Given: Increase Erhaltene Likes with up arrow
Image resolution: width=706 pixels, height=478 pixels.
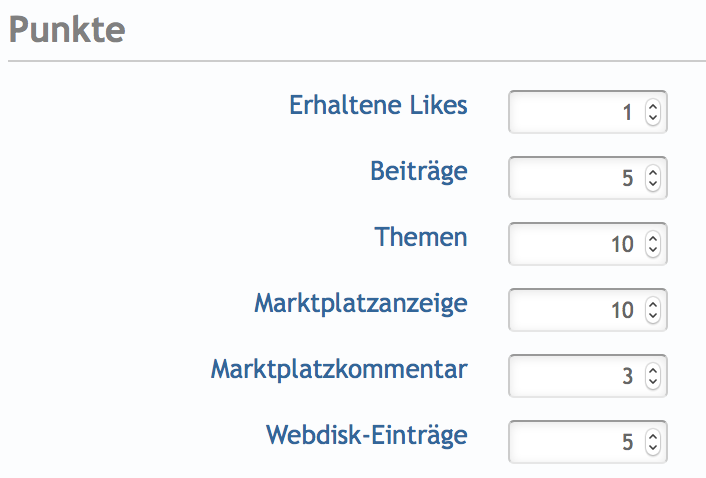Looking at the screenshot, I should (x=653, y=107).
